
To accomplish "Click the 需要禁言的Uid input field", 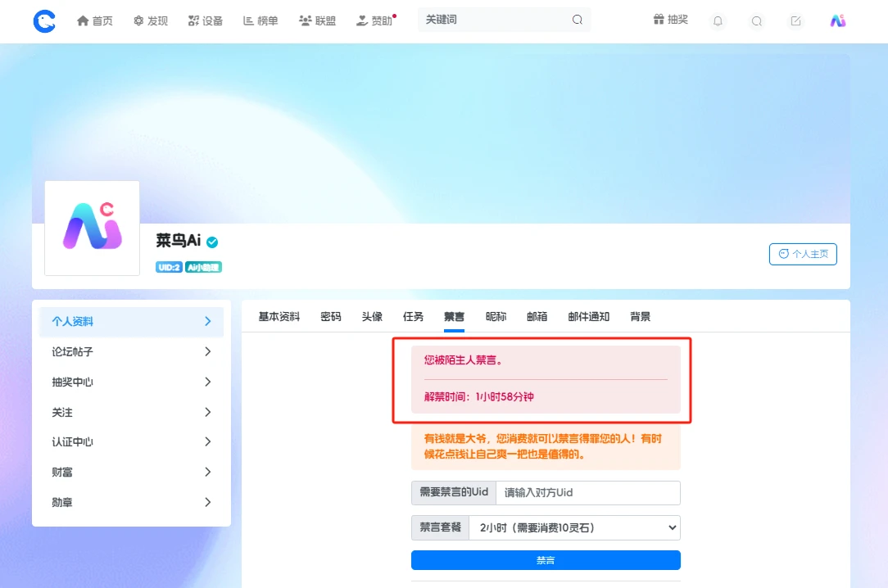I will tap(587, 493).
